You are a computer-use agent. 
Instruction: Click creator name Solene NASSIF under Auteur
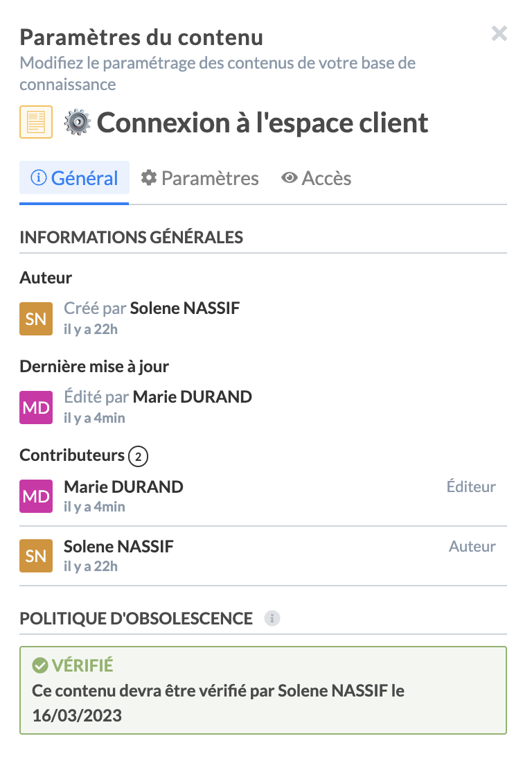tap(185, 308)
